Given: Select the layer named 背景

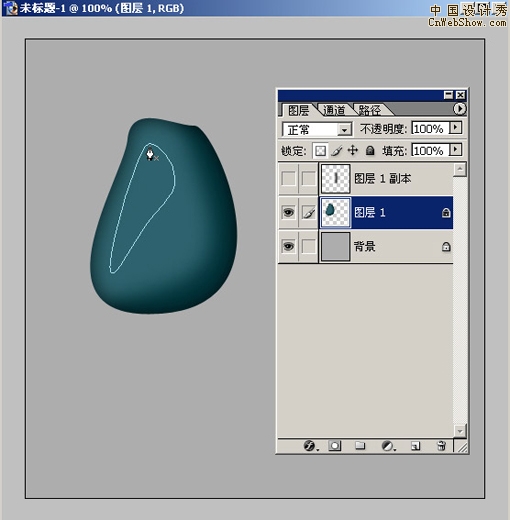Looking at the screenshot, I should click(x=364, y=246).
